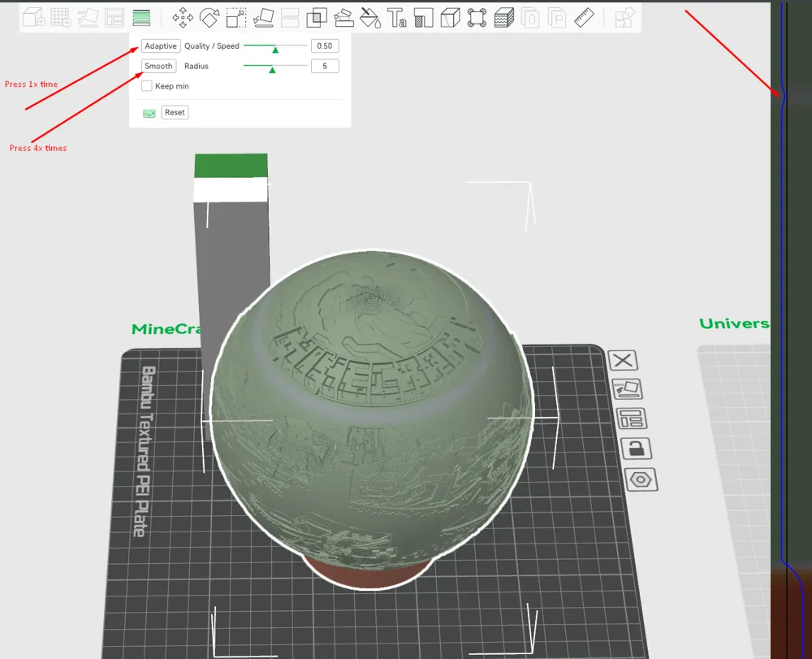Click the blue layer height profile curve
The image size is (812, 659).
click(x=782, y=332)
